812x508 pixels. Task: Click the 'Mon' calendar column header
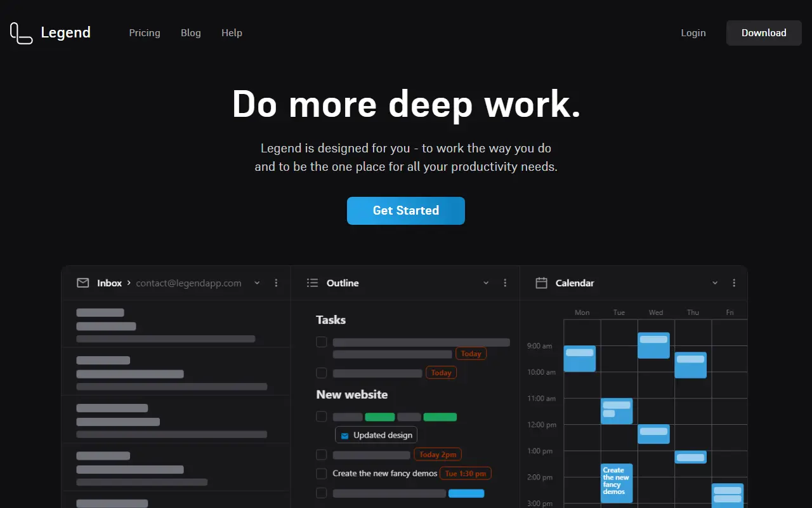[582, 312]
